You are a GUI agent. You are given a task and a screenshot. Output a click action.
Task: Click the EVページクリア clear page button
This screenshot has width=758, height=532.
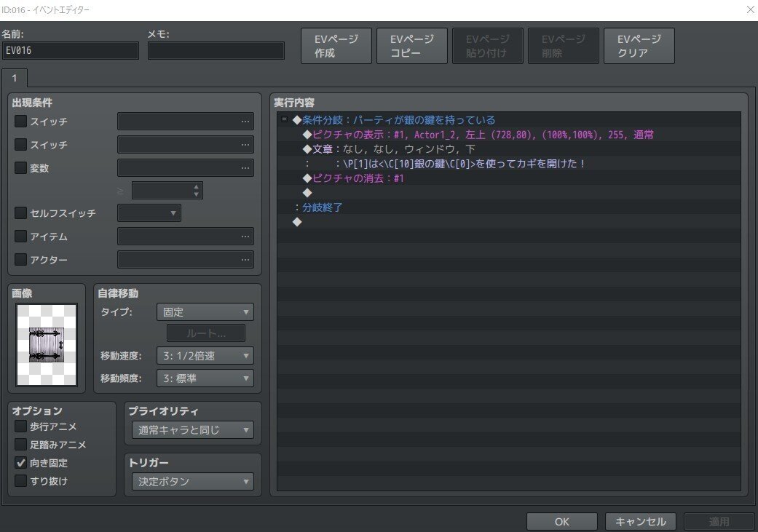click(639, 45)
